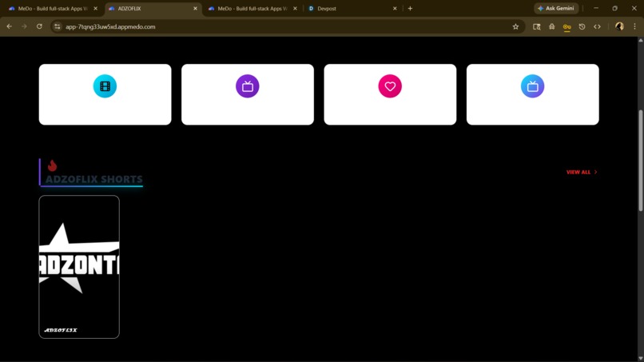Open the password key icon in toolbar
Image resolution: width=644 pixels, height=362 pixels.
click(566, 27)
